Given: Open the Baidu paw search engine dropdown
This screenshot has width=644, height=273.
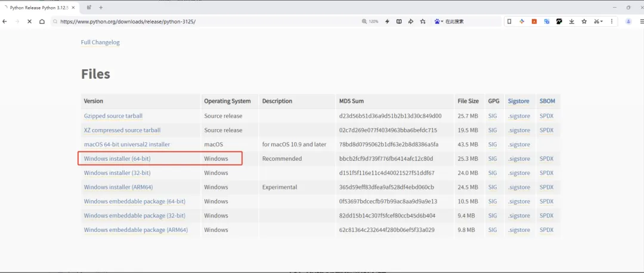Looking at the screenshot, I should (x=439, y=22).
